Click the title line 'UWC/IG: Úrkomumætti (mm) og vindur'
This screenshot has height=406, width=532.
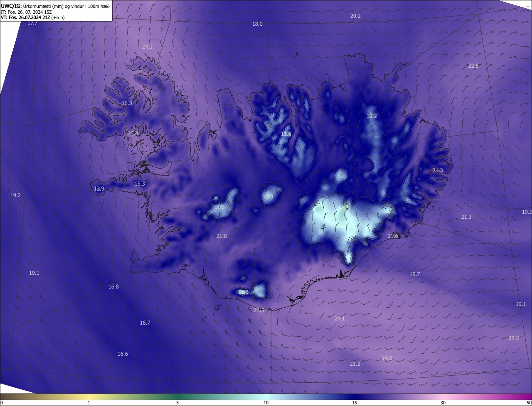tap(55, 6)
